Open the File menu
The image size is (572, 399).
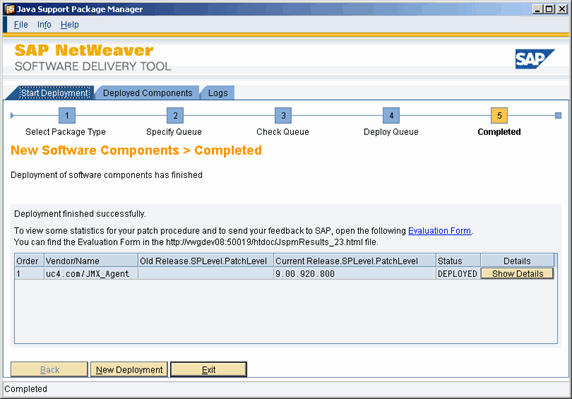(x=21, y=24)
